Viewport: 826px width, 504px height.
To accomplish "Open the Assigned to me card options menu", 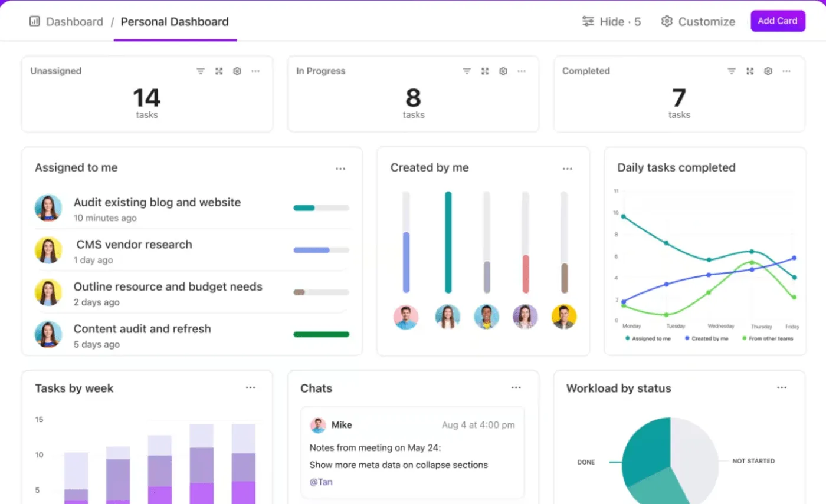I will coord(340,169).
